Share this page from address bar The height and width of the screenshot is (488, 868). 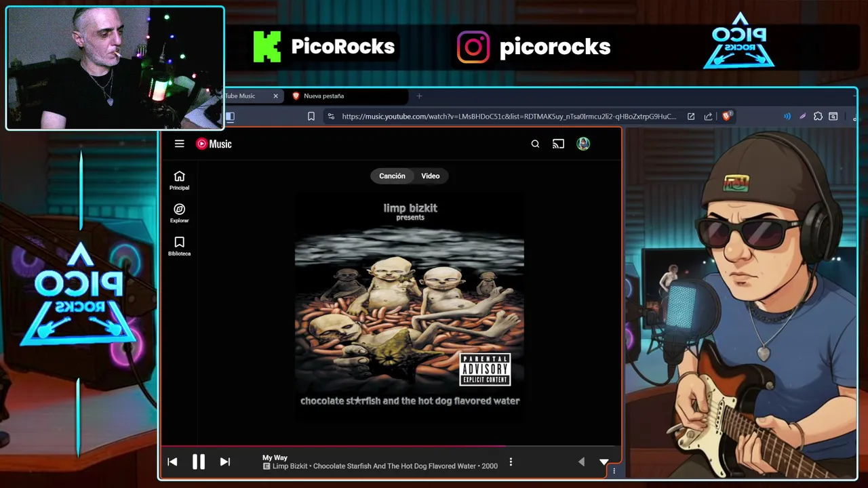(708, 117)
